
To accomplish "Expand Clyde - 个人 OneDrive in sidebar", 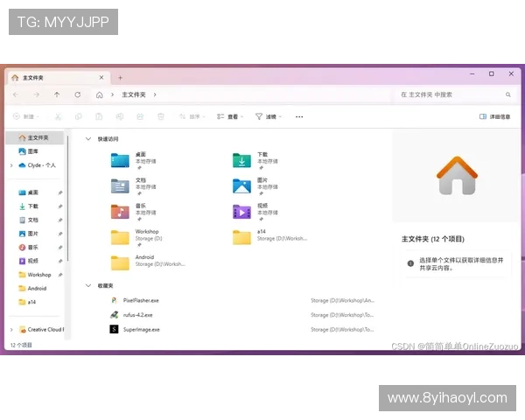I will 11,165.
